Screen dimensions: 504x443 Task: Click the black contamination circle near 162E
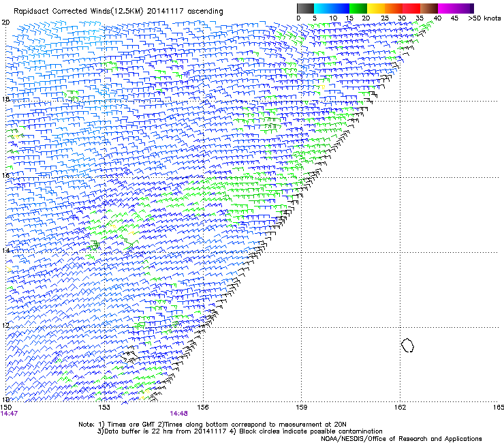(407, 345)
